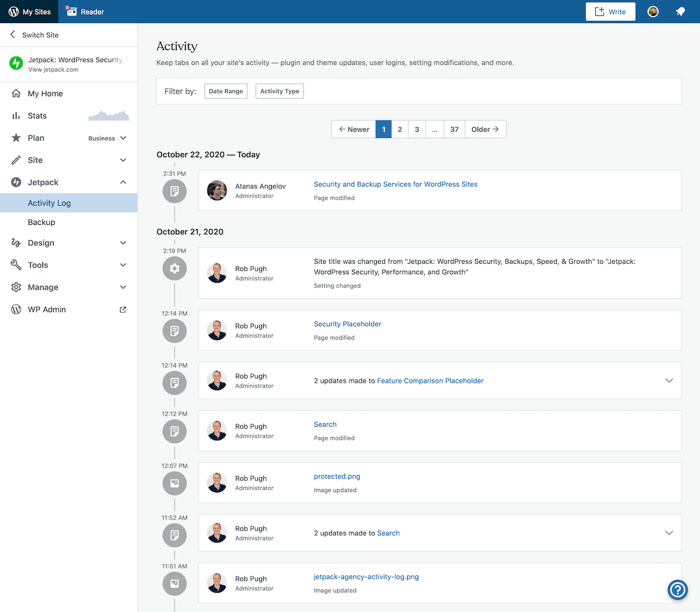Click the 12:12 PM page timeline icon
This screenshot has height=612, width=700.
pyautogui.click(x=174, y=431)
